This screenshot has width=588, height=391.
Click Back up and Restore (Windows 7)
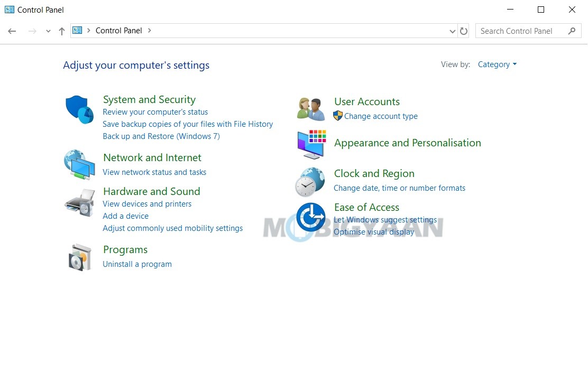[161, 136]
